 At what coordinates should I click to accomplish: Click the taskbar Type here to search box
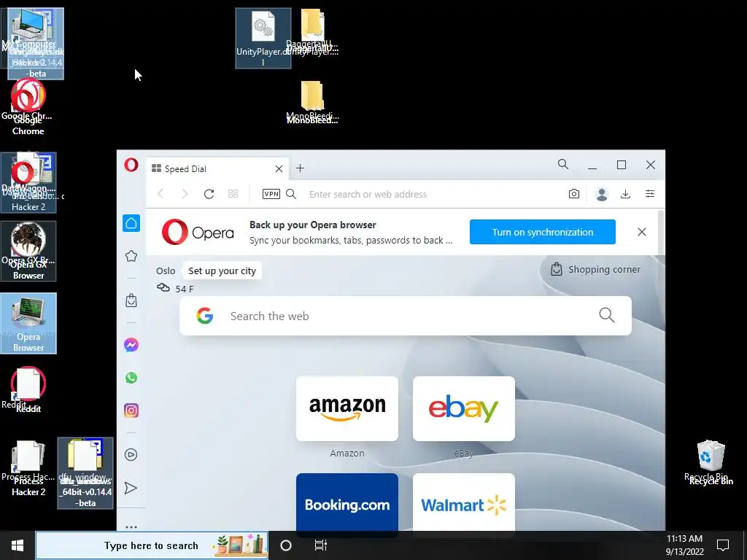click(x=152, y=545)
